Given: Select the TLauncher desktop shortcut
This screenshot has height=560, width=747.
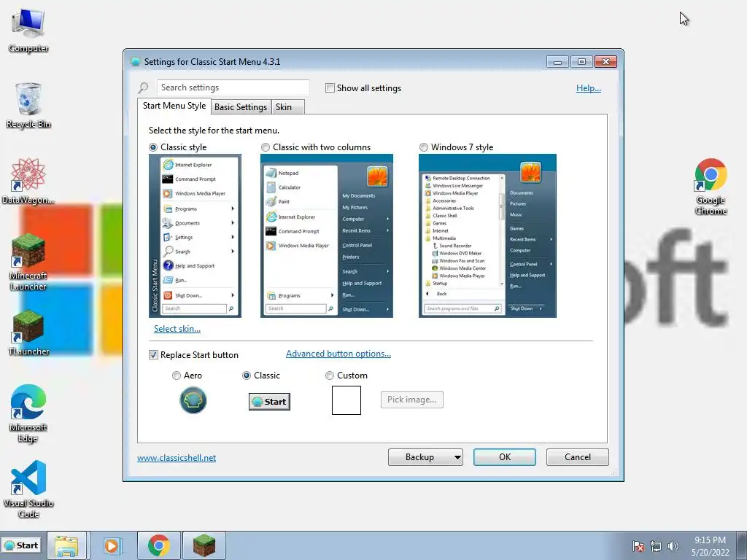Looking at the screenshot, I should click(28, 332).
